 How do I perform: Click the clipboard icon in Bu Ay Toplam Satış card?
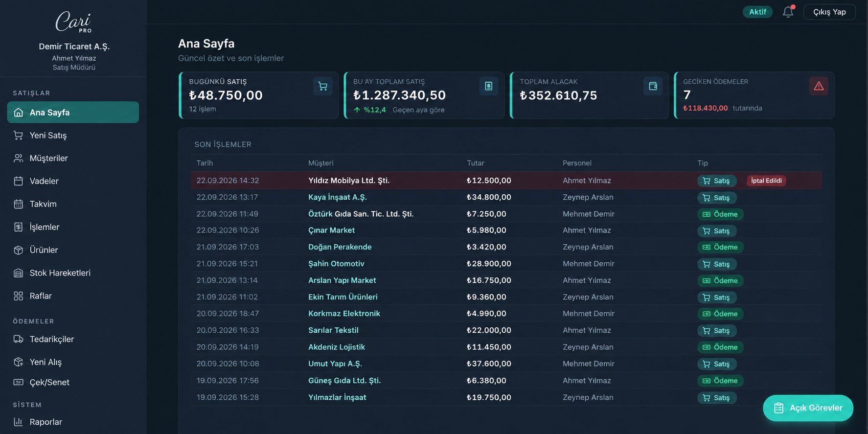488,86
